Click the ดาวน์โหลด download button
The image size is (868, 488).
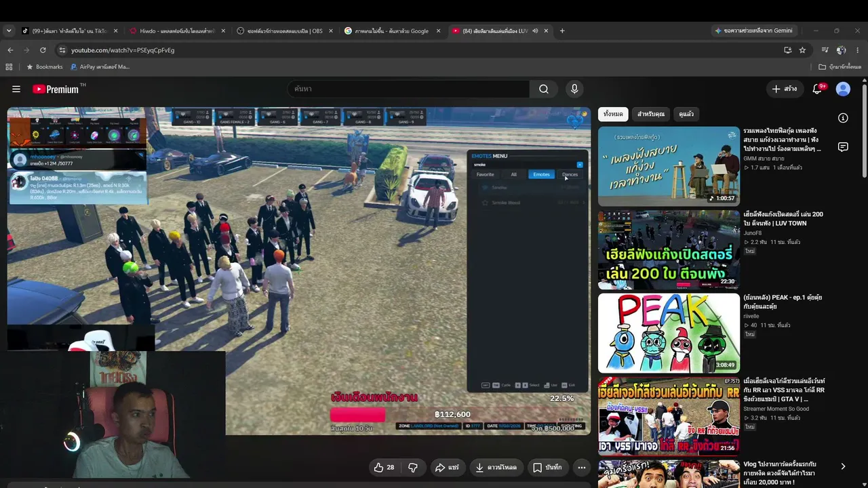[496, 468]
